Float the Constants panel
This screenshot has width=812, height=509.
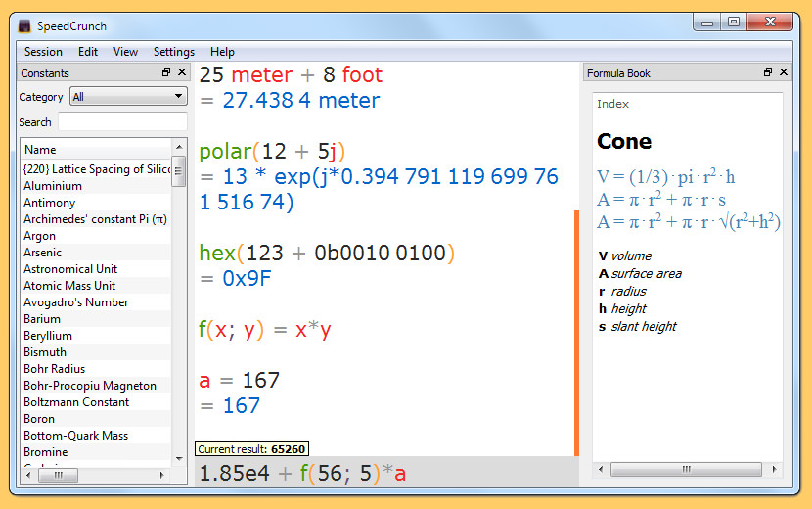[x=166, y=72]
